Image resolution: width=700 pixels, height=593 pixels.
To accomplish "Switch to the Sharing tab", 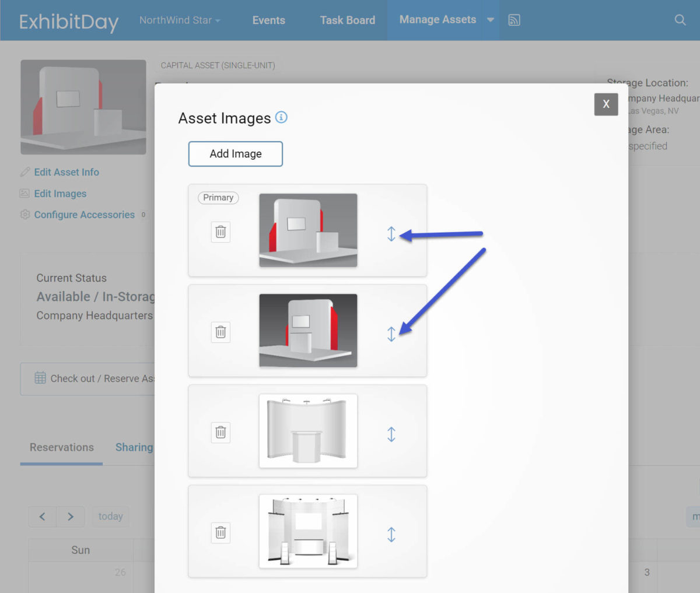I will pyautogui.click(x=134, y=447).
